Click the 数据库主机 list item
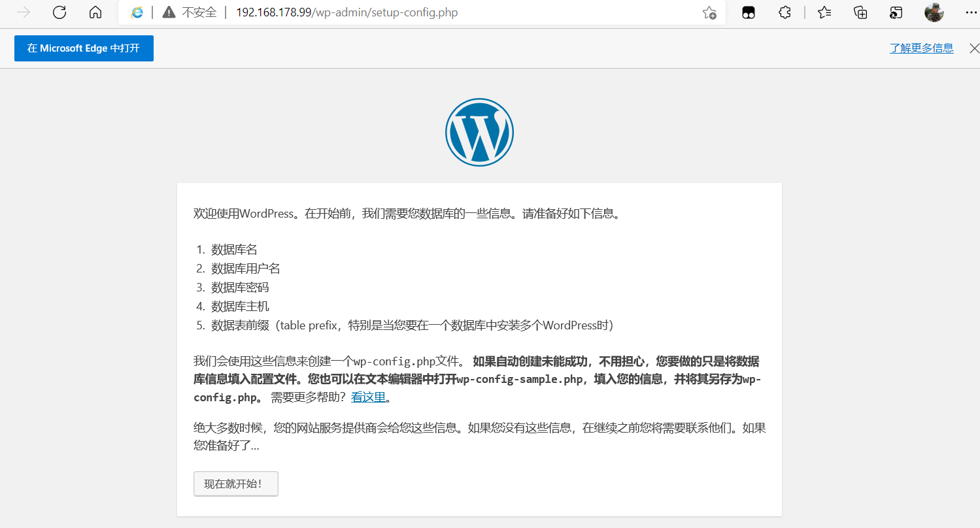 (240, 306)
